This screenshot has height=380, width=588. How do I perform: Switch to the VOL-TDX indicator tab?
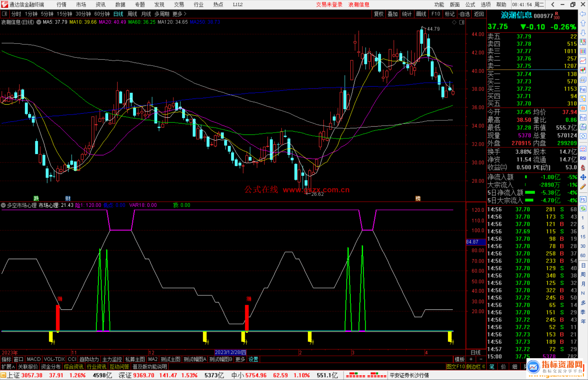point(54,359)
